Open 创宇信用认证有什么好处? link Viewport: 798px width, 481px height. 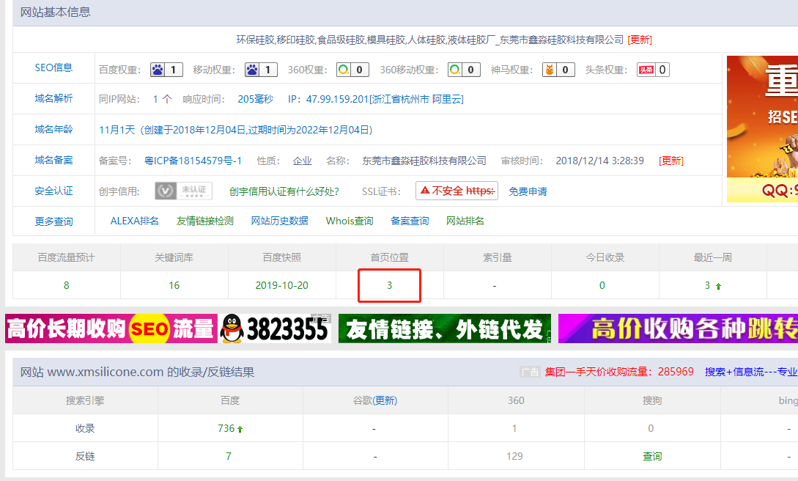(x=284, y=191)
